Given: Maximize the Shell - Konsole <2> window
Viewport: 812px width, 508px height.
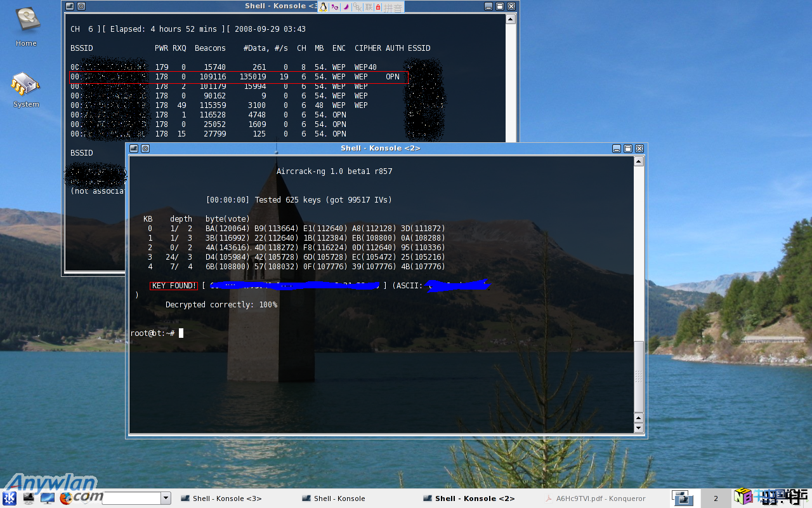Looking at the screenshot, I should pos(627,148).
